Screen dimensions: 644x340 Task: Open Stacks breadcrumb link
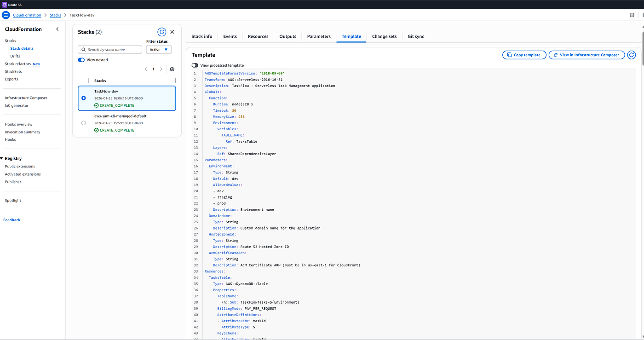tap(55, 15)
